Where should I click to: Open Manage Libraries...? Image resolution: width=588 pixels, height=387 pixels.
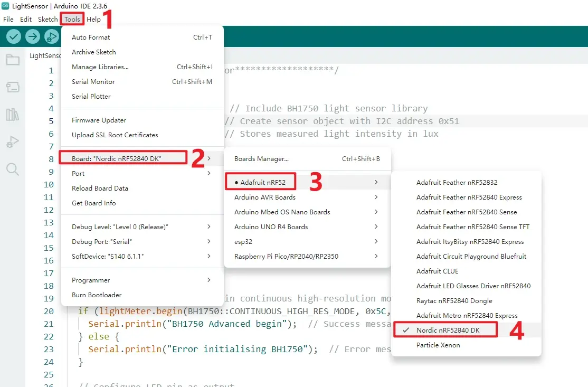click(143, 67)
